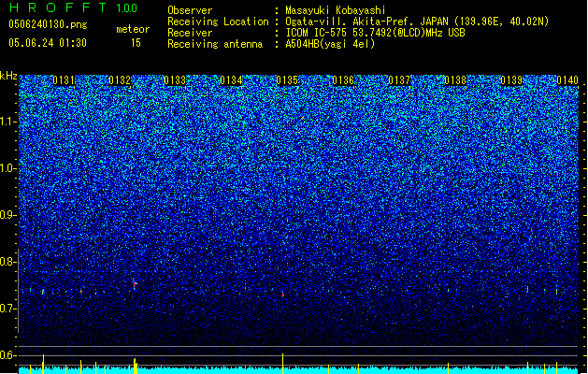Select the filename 0506240130.png
Viewport: 588px width, 374px height.
(x=48, y=24)
